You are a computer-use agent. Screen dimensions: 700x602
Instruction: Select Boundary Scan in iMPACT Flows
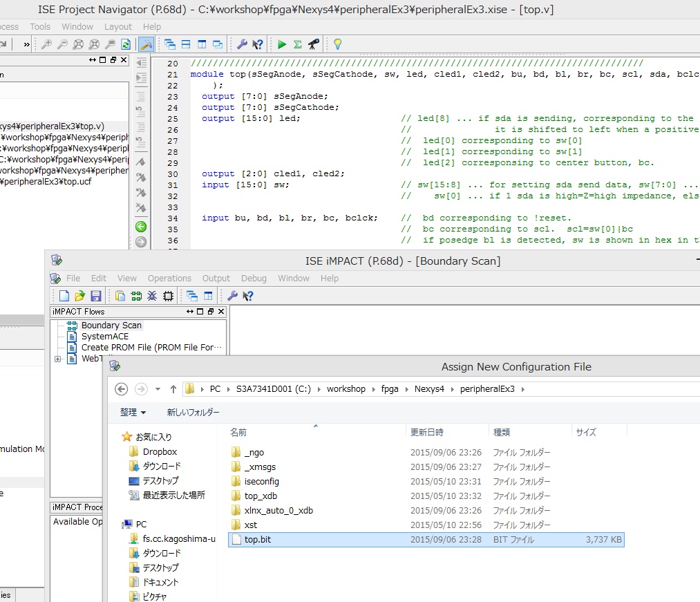tap(111, 325)
